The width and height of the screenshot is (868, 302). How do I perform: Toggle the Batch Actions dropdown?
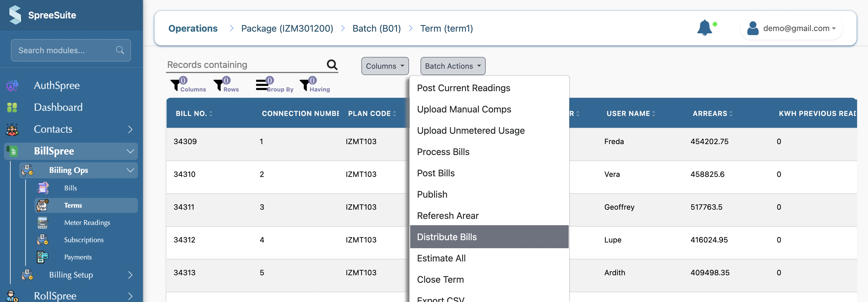(x=453, y=66)
